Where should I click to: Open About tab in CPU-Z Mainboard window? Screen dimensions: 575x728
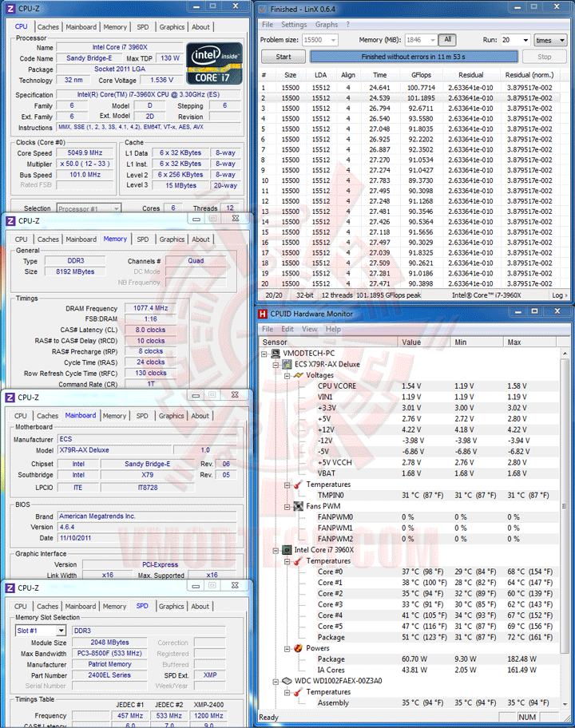(200, 416)
